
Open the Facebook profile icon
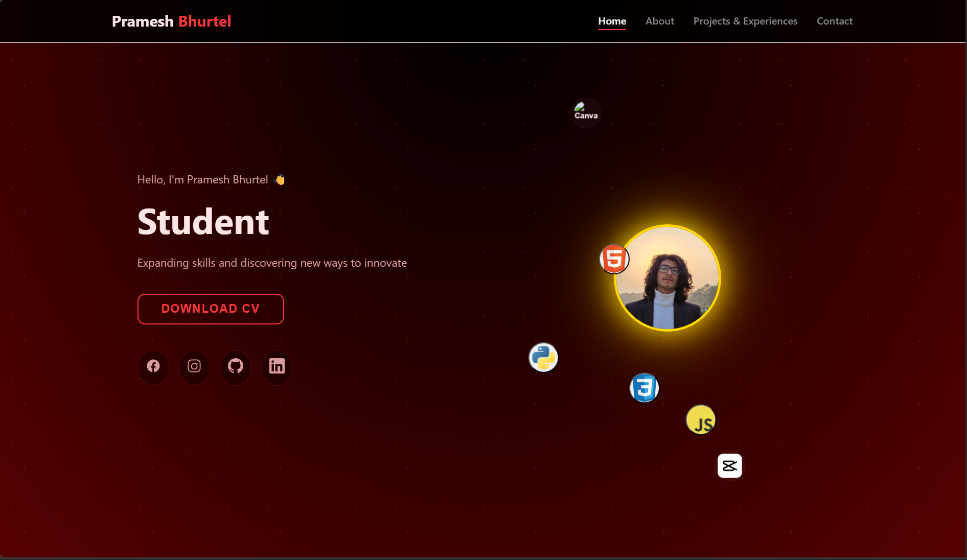pyautogui.click(x=153, y=367)
